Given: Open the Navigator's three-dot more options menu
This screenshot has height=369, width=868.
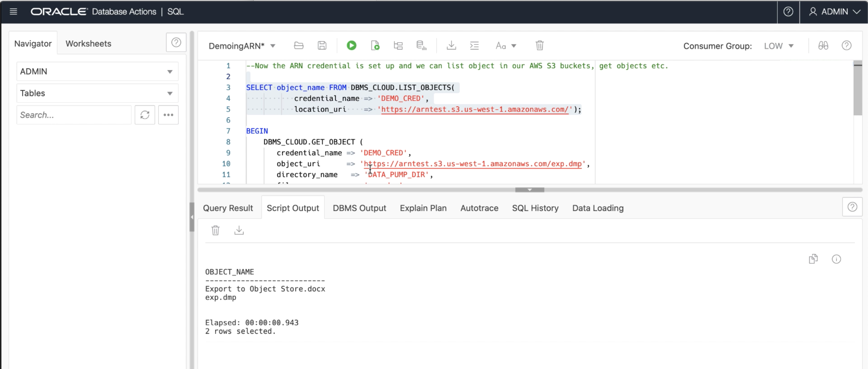Looking at the screenshot, I should point(168,115).
